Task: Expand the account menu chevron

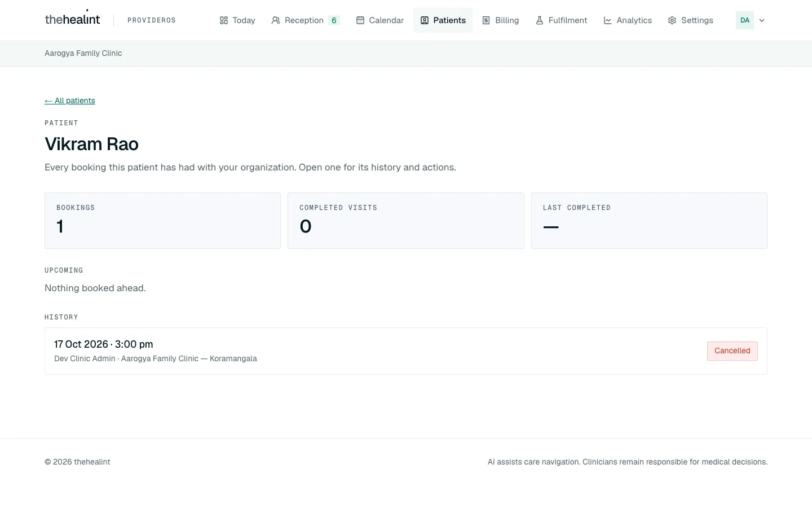Action: tap(762, 20)
